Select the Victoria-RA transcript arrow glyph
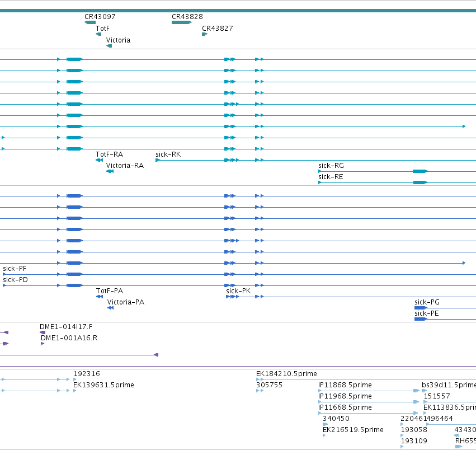This screenshot has width=476, height=450. click(110, 171)
